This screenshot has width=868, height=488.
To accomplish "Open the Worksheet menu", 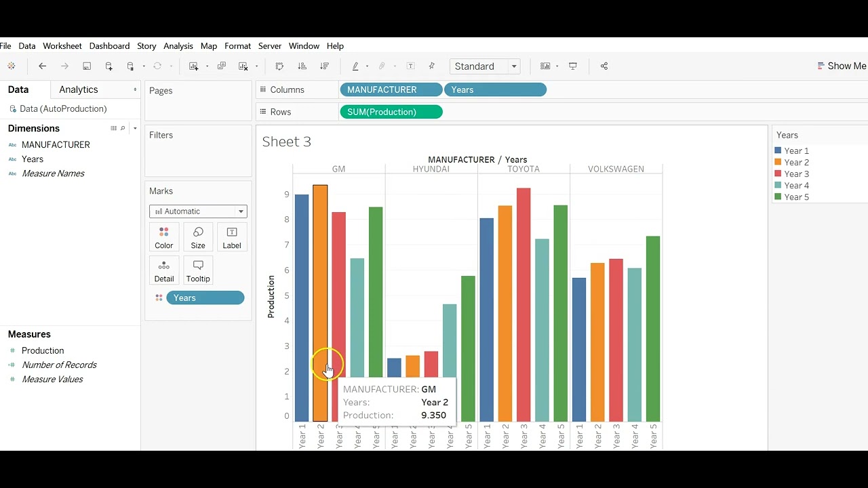I will point(62,46).
